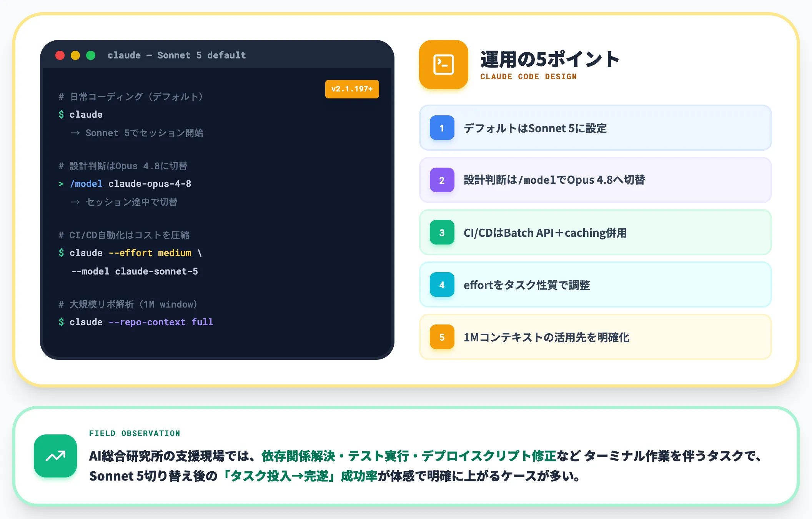Click the green number 3 badge

click(x=442, y=232)
